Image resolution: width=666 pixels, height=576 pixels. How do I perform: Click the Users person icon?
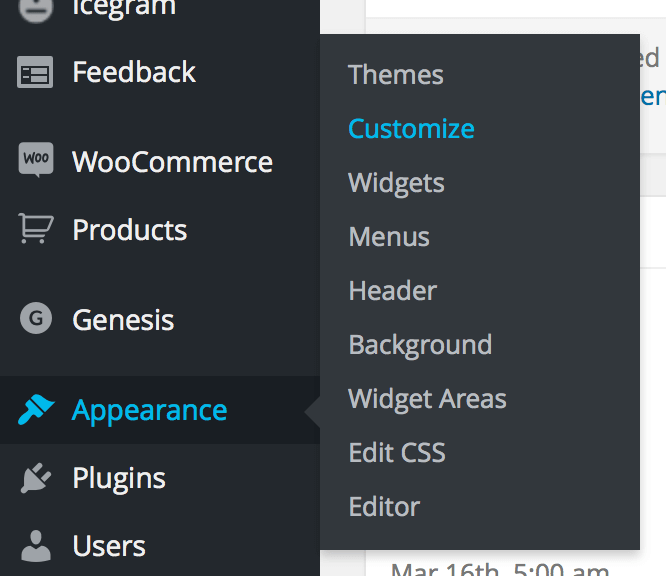[36, 546]
